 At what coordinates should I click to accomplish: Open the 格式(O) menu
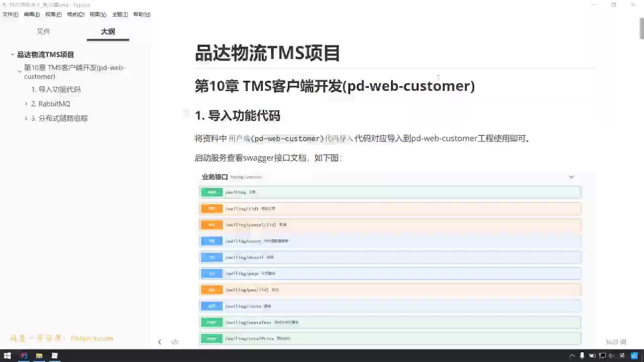(x=76, y=14)
